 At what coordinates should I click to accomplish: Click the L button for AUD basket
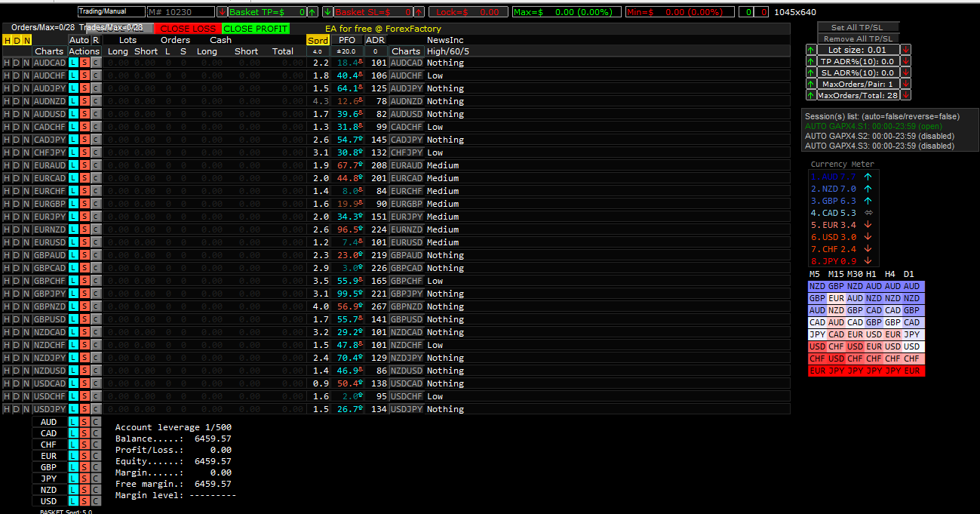click(x=73, y=422)
